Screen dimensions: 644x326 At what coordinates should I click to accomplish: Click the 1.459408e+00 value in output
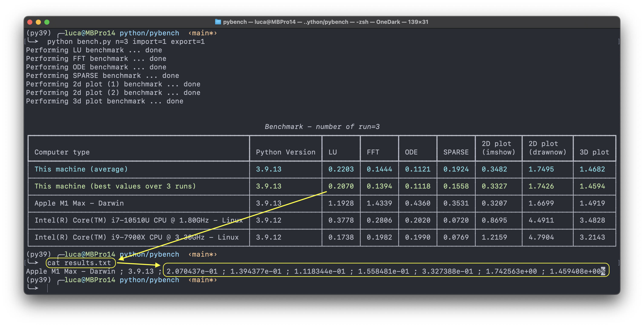point(575,271)
